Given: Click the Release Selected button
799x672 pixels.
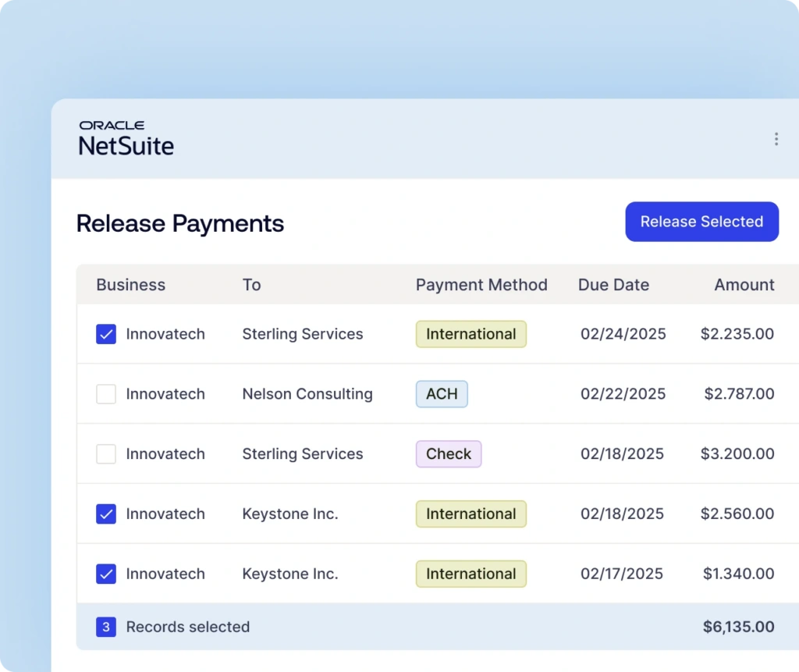Looking at the screenshot, I should (x=701, y=222).
